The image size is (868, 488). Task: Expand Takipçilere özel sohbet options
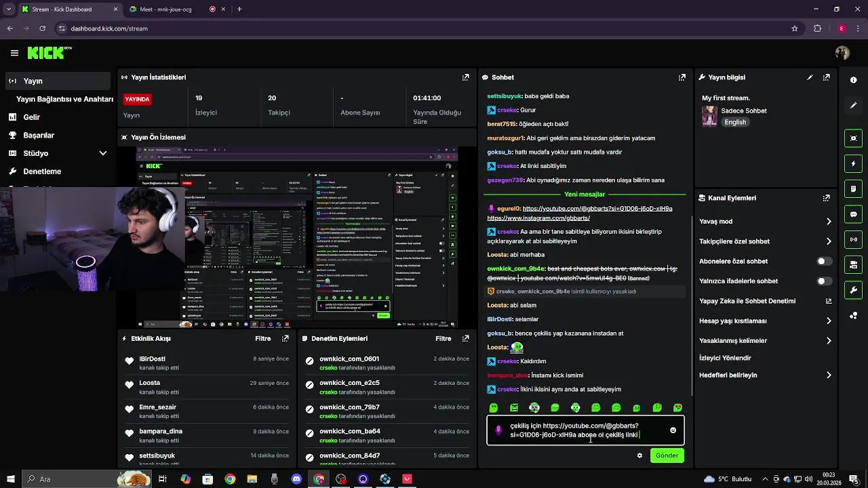point(829,241)
